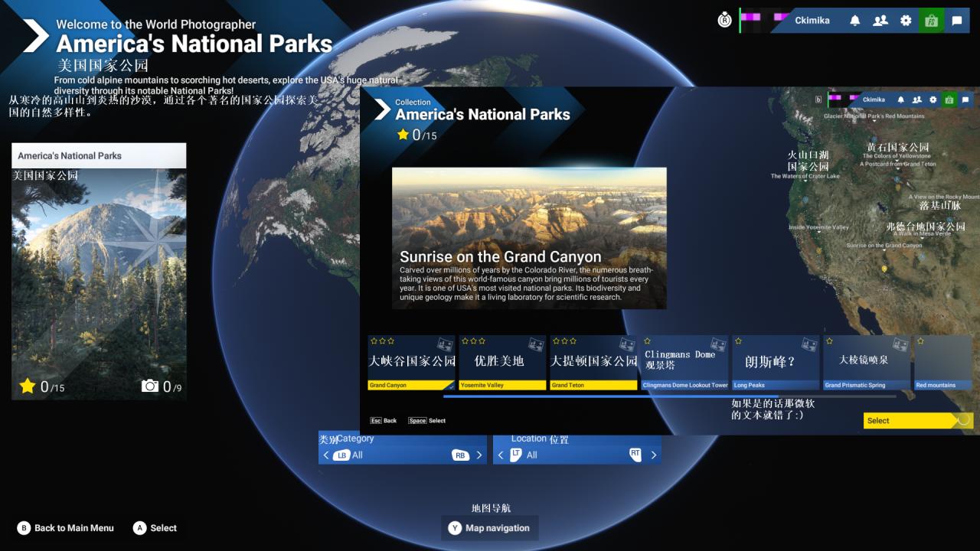The height and width of the screenshot is (551, 980).
Task: Click the gear icon in the Collection overlay
Action: coord(933,99)
